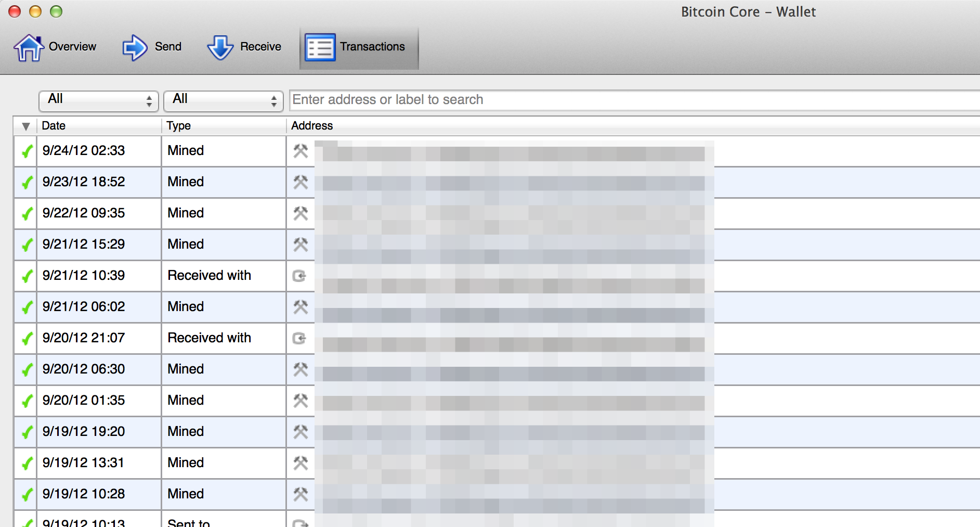
Task: Click the mining pickaxe icon for 9/23/12 18:52
Action: coord(300,182)
